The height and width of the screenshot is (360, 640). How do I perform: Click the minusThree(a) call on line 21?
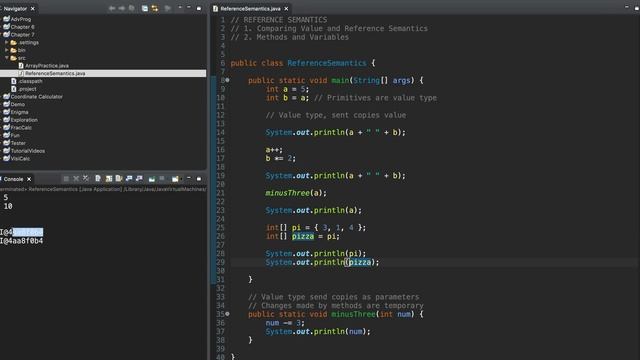(x=296, y=193)
